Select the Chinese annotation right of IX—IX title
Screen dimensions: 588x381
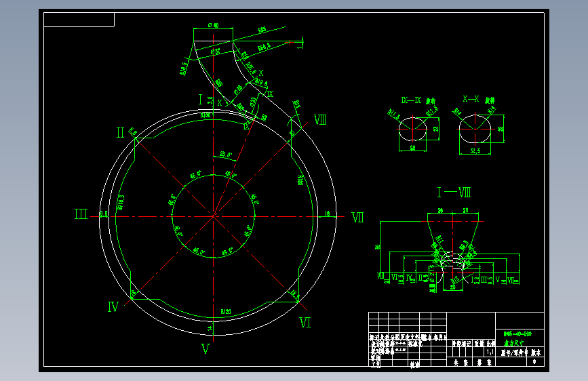(x=431, y=101)
